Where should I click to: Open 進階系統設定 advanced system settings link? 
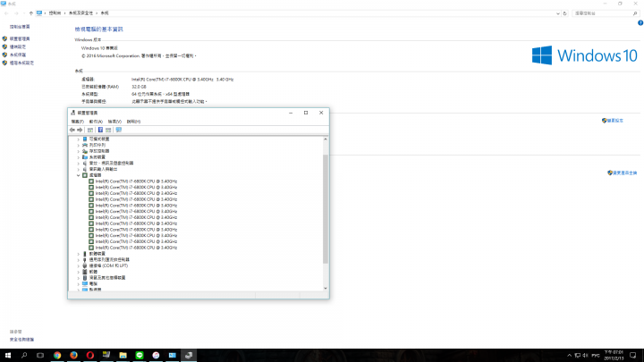coord(21,63)
